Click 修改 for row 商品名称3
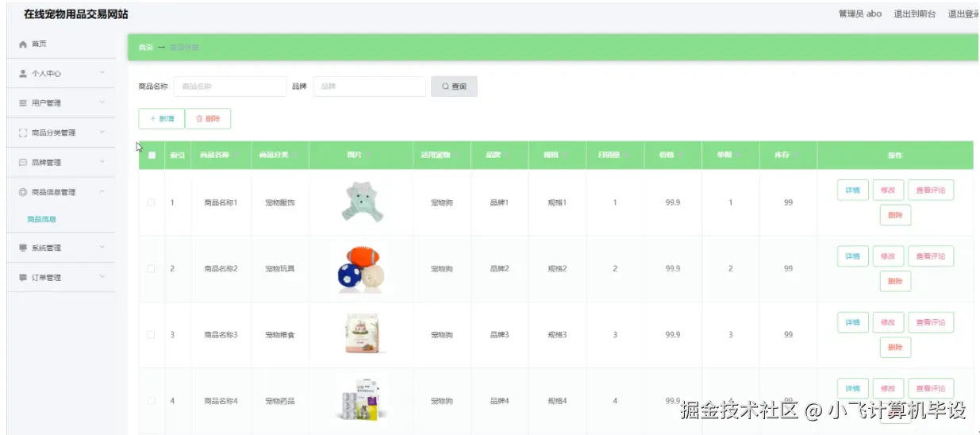 pos(888,322)
